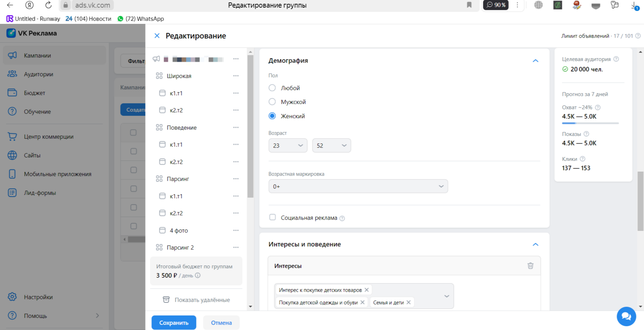Remove the Семья и дети interest tag
644x330 pixels.
(409, 302)
